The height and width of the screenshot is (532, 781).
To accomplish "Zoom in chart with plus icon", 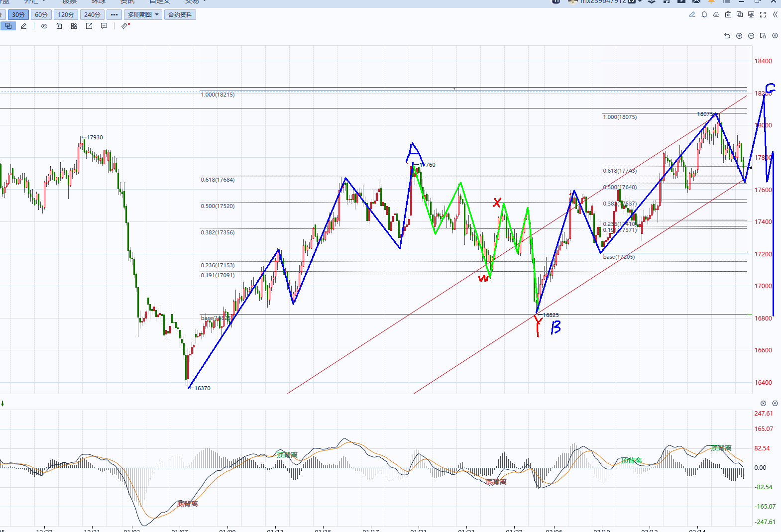I will [x=739, y=36].
